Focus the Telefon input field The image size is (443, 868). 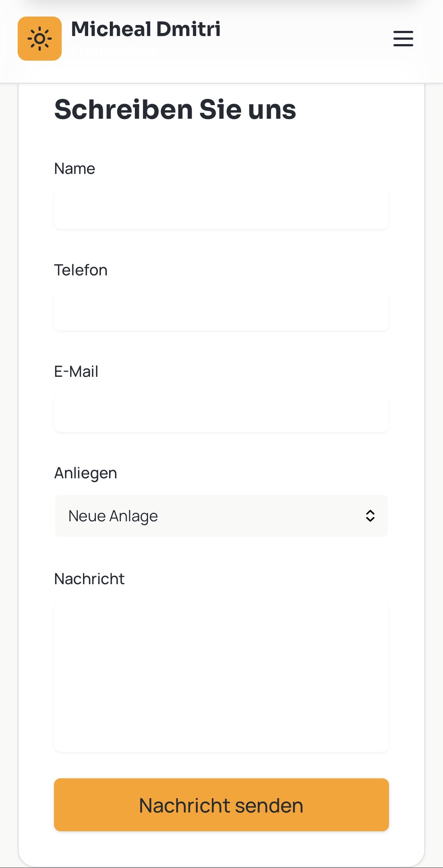click(x=221, y=311)
